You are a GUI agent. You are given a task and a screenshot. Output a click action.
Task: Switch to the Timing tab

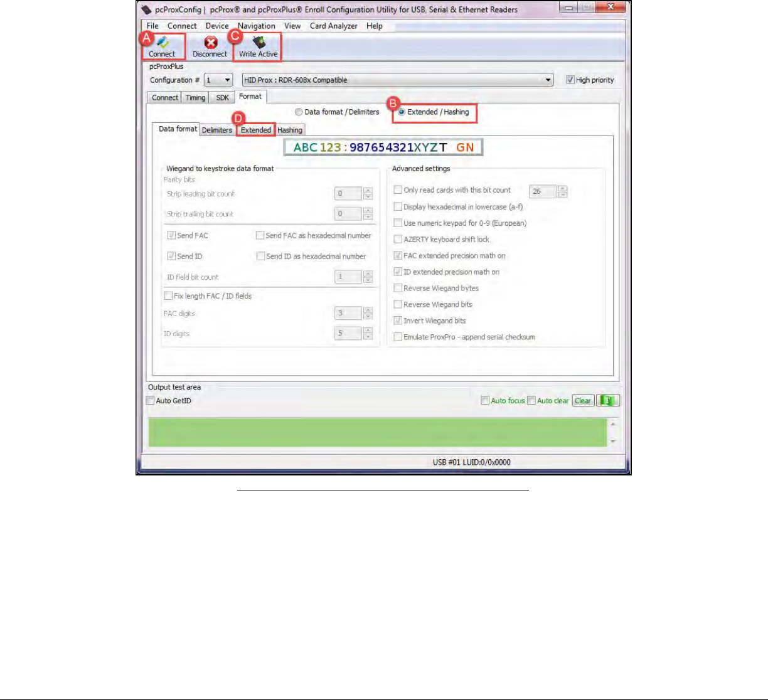pyautogui.click(x=195, y=98)
